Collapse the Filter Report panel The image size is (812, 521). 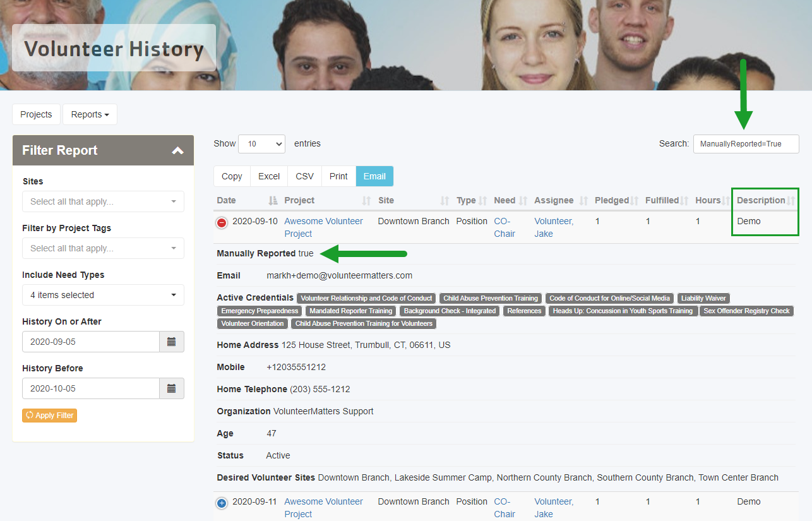(177, 150)
